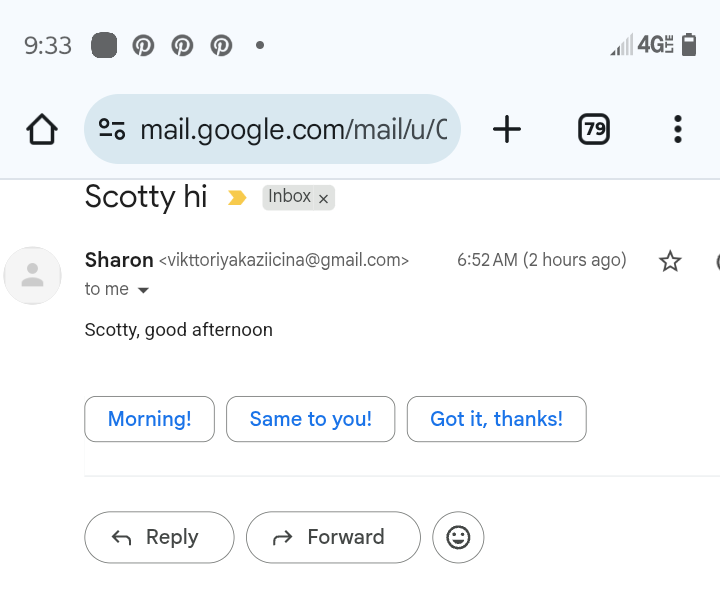The image size is (720, 613).
Task: Choose the "Morning!" smart reply
Action: tap(149, 419)
